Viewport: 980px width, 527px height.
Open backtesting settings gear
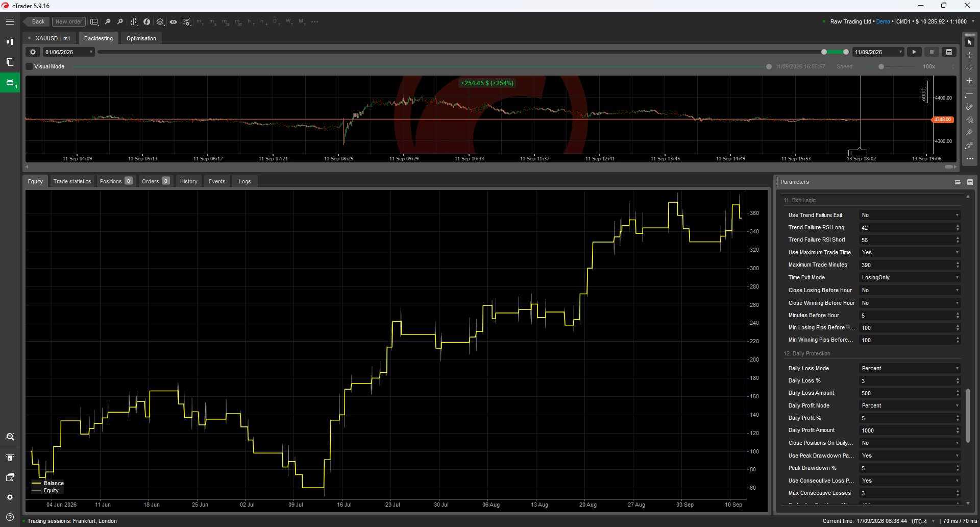[x=33, y=52]
